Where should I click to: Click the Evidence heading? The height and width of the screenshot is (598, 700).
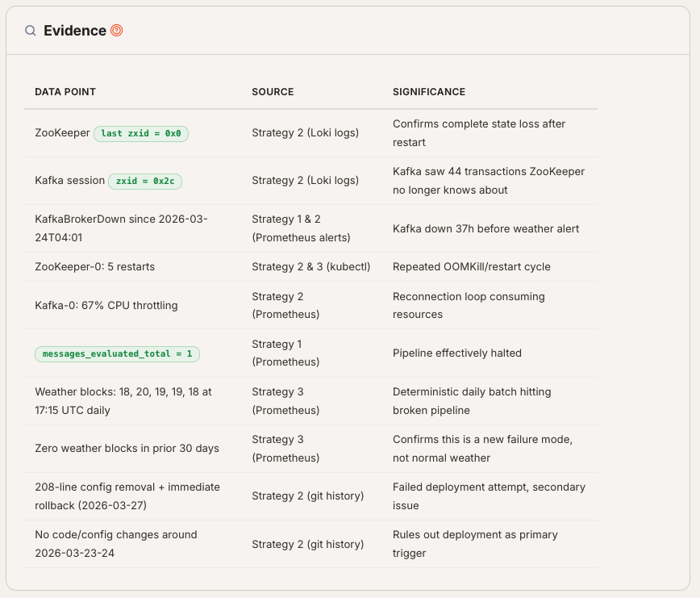tap(75, 31)
